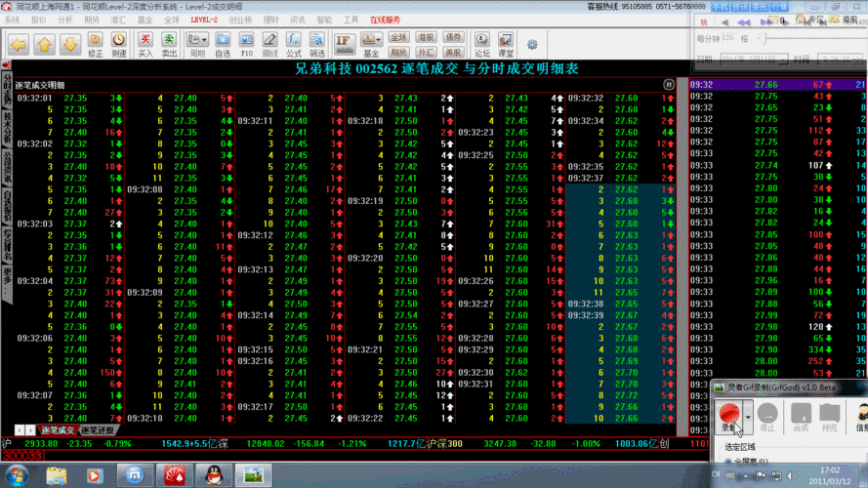Viewport: 868px width, 488px height.
Task: Click the 卖出 (sell) toolbar icon
Action: point(169,44)
